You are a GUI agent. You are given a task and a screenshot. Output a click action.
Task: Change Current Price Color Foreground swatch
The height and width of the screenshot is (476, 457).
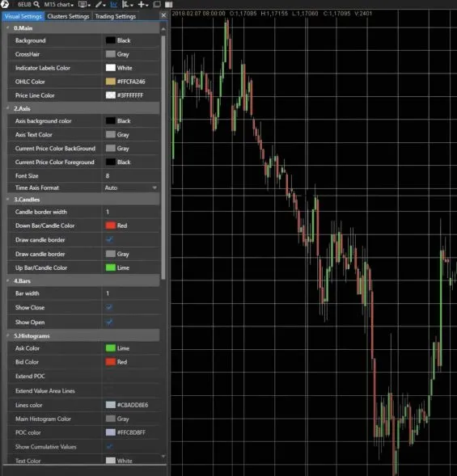click(x=110, y=162)
